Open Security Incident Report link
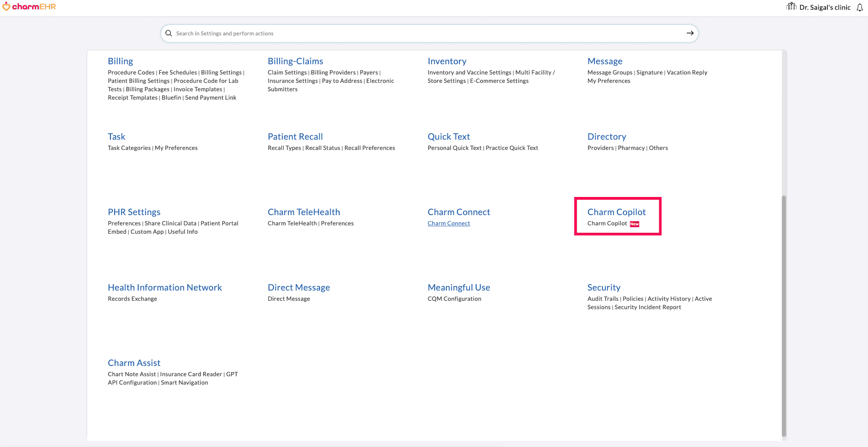This screenshot has height=447, width=868. 648,307
